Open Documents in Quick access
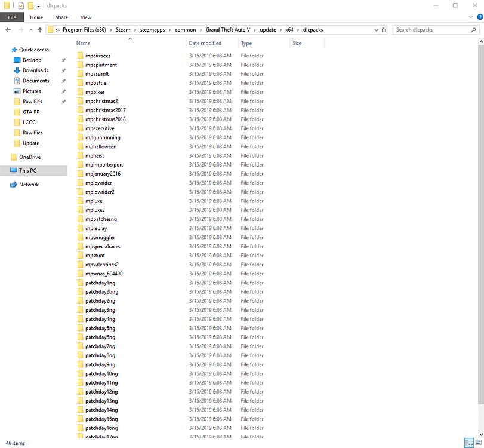The height and width of the screenshot is (448, 484). (36, 81)
